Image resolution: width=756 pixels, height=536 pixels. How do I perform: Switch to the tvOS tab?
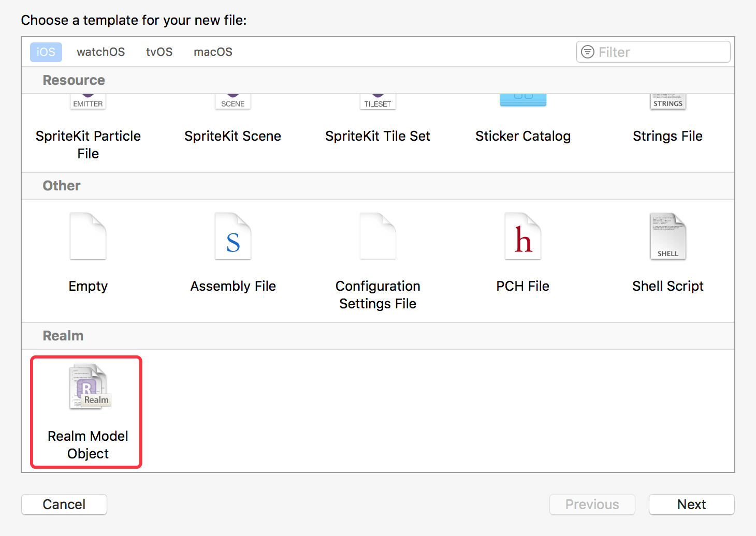159,52
